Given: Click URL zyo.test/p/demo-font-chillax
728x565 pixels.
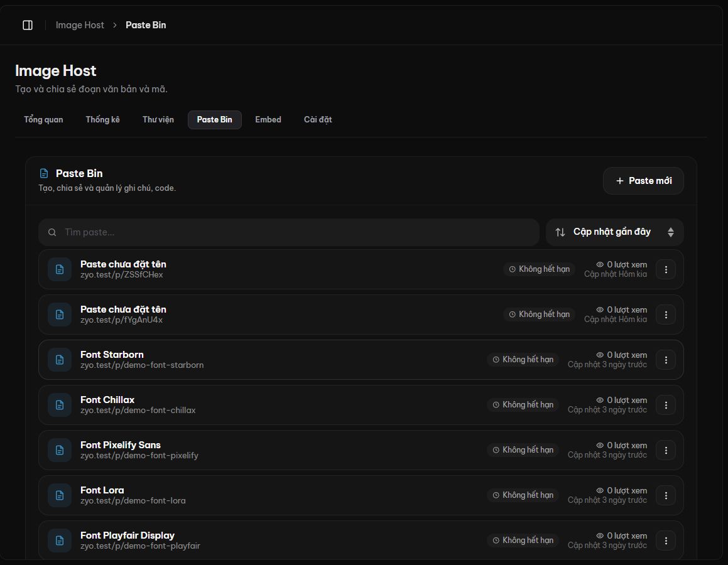Looking at the screenshot, I should pyautogui.click(x=138, y=411).
